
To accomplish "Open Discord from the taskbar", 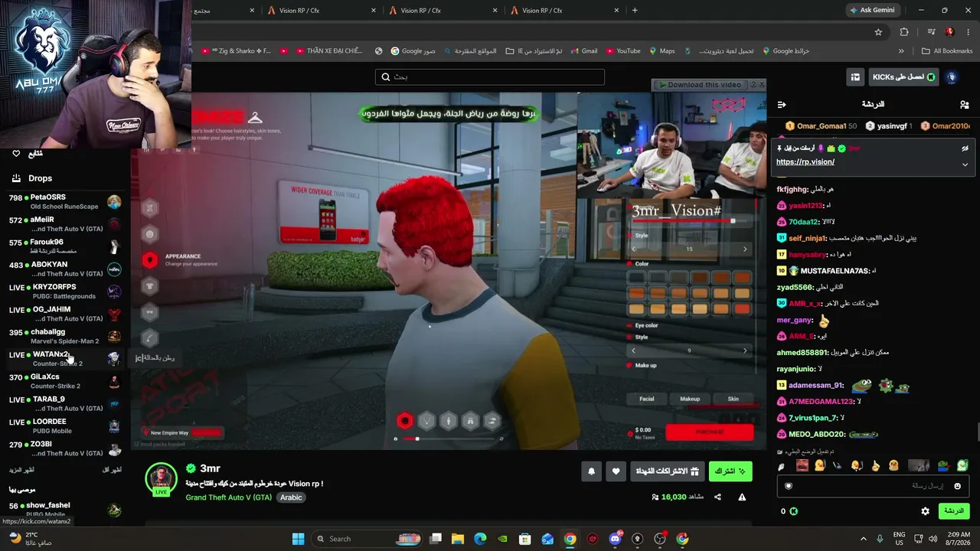I will (615, 539).
